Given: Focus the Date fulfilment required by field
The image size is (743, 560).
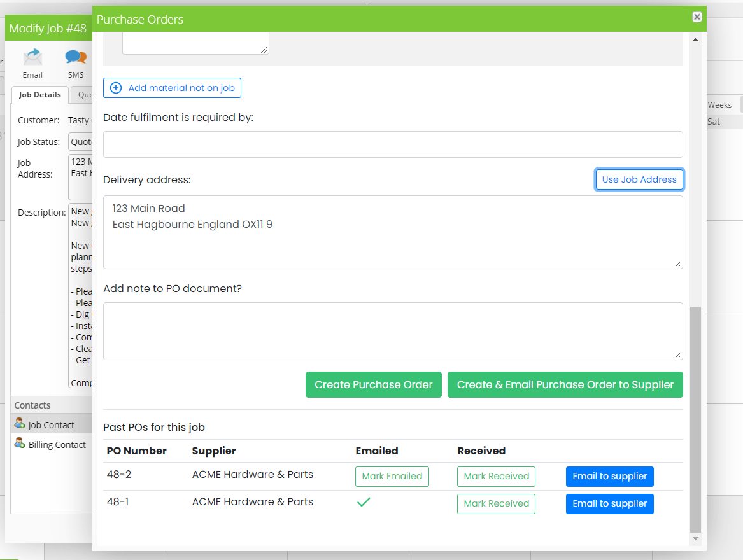Looking at the screenshot, I should (x=393, y=144).
